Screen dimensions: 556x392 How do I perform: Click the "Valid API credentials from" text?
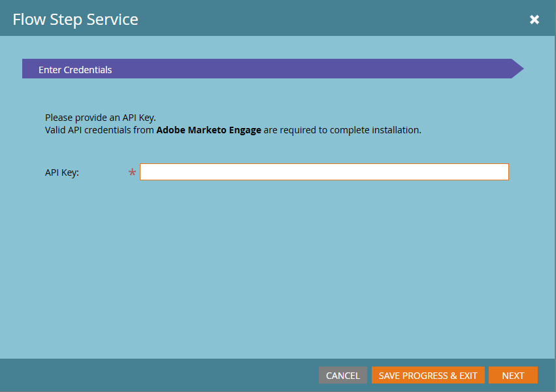(99, 130)
